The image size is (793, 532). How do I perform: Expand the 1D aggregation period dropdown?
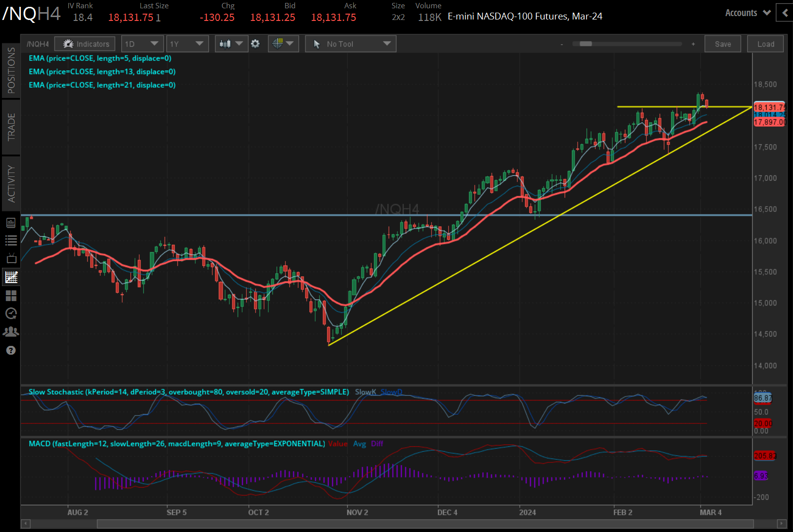coord(142,44)
